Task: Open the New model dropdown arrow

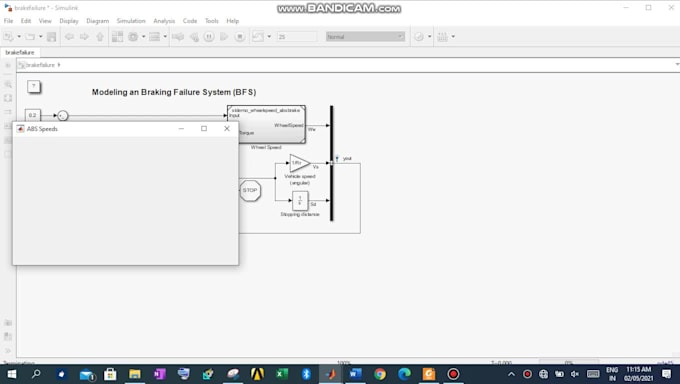Action: click(19, 37)
